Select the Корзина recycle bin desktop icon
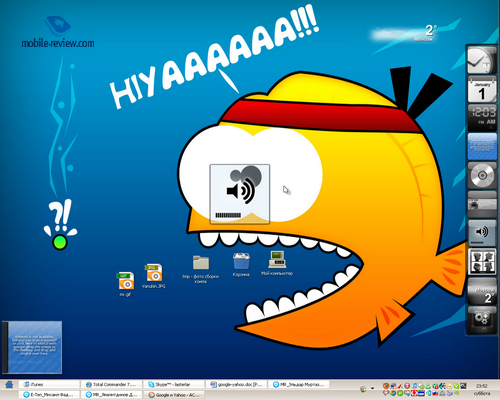 [x=241, y=265]
